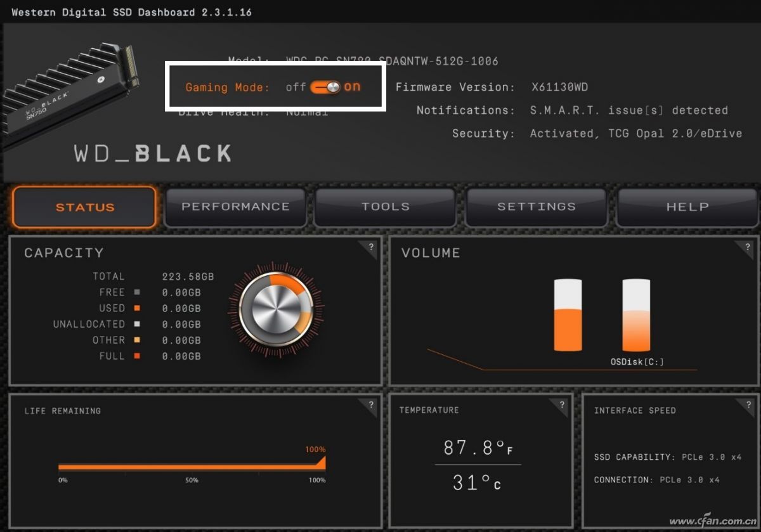
Task: Click the Western Digital SSD Dashboard window title
Action: (131, 13)
